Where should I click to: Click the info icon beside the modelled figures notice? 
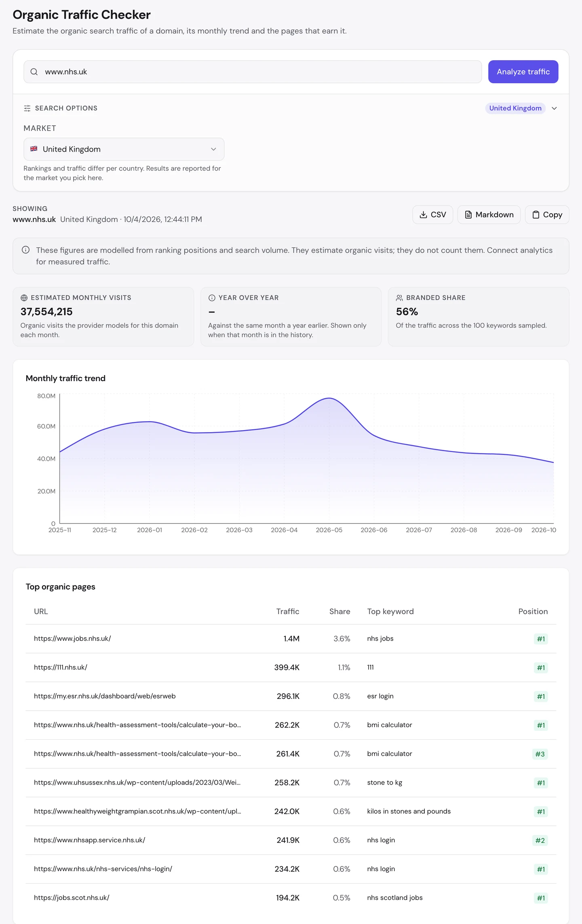point(25,250)
